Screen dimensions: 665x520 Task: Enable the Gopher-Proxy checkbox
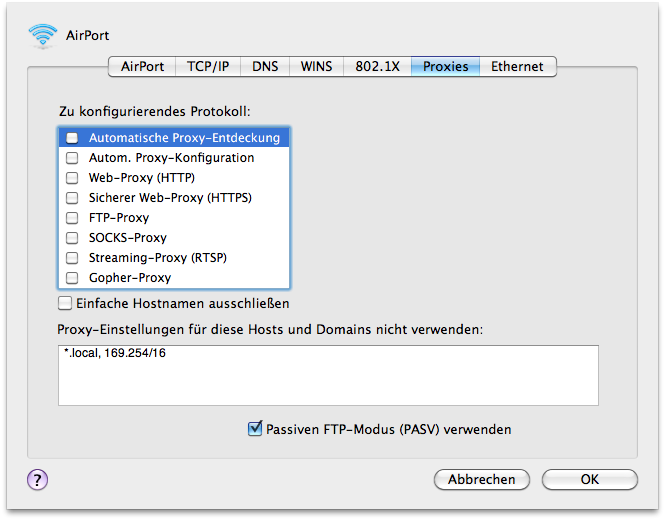pos(72,278)
